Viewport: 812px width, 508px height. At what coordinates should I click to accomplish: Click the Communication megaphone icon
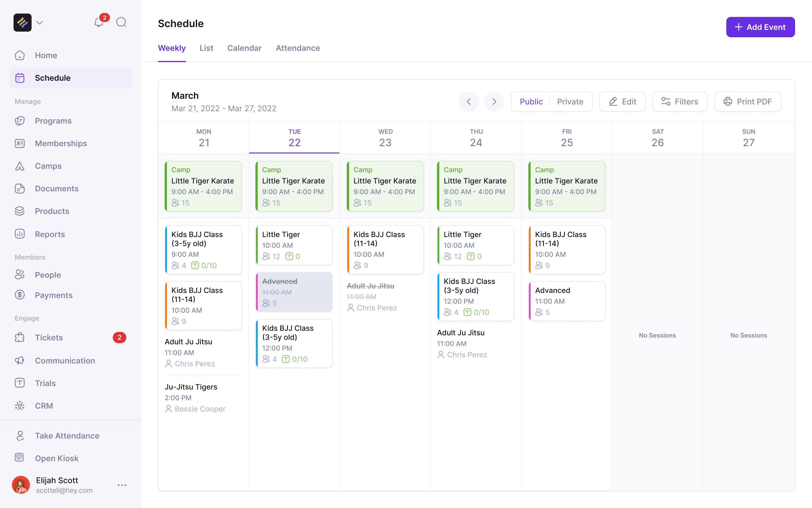click(20, 360)
